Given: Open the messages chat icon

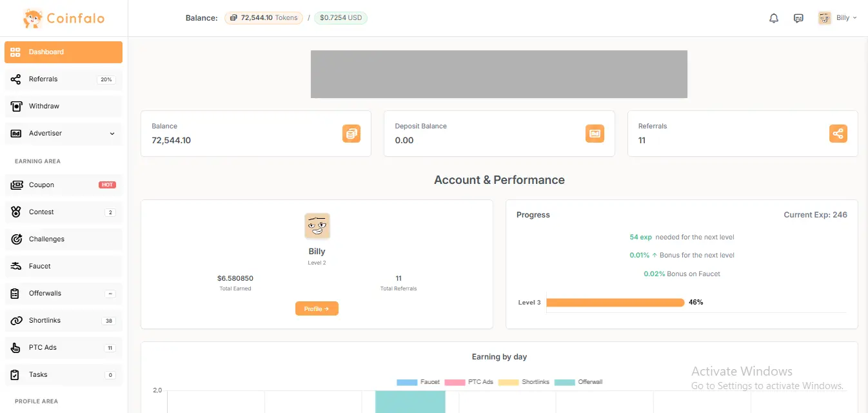Looking at the screenshot, I should [x=798, y=17].
